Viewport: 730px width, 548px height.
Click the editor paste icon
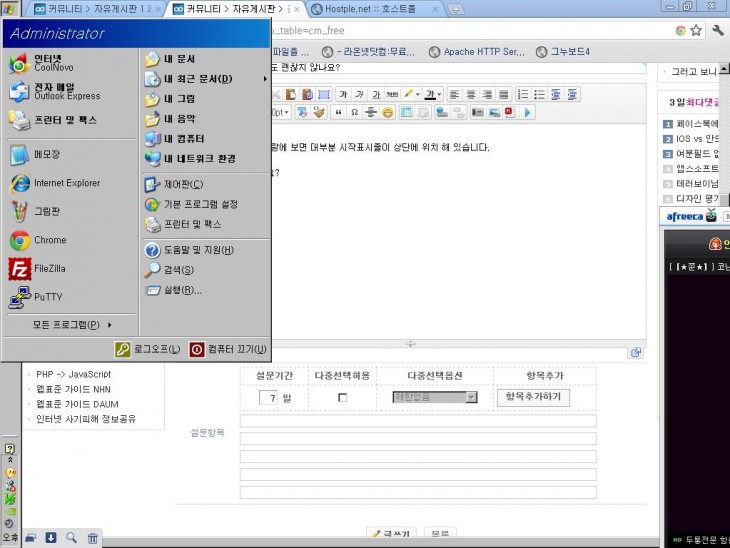[291, 95]
